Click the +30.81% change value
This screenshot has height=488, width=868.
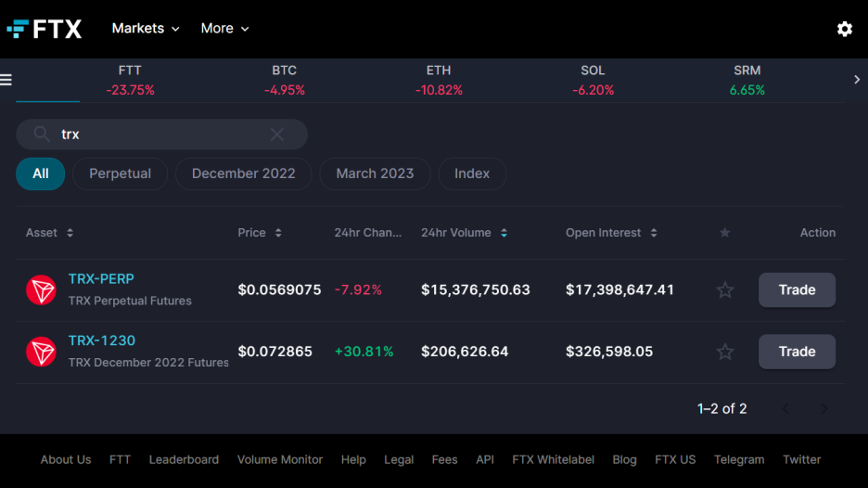(x=364, y=352)
